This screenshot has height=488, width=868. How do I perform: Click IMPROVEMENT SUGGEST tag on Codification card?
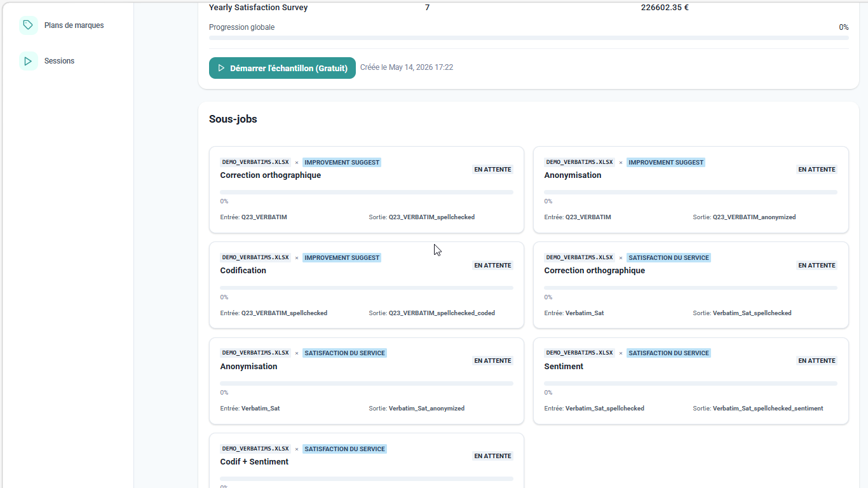[x=342, y=258]
